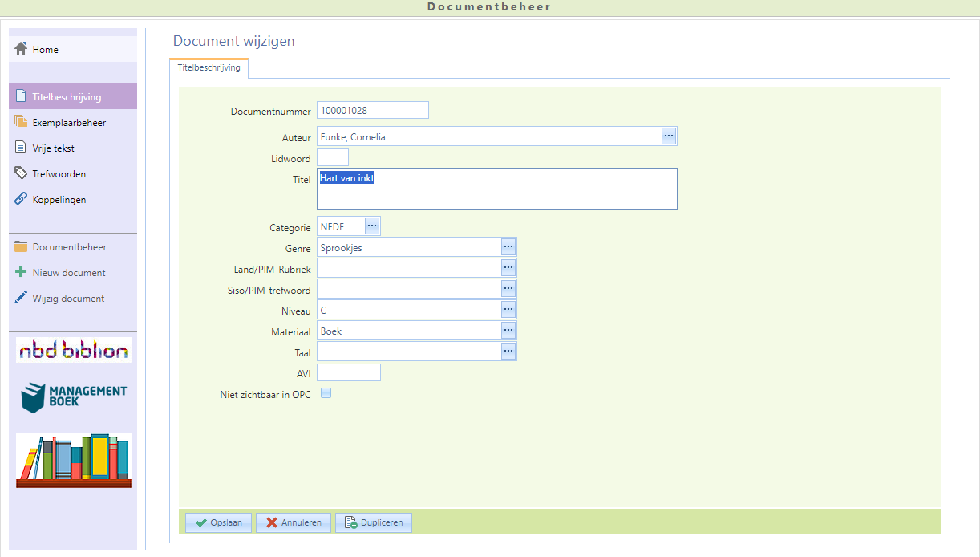This screenshot has height=557, width=980.
Task: Select Titelbeschrijving in the sidebar menu
Action: point(67,97)
